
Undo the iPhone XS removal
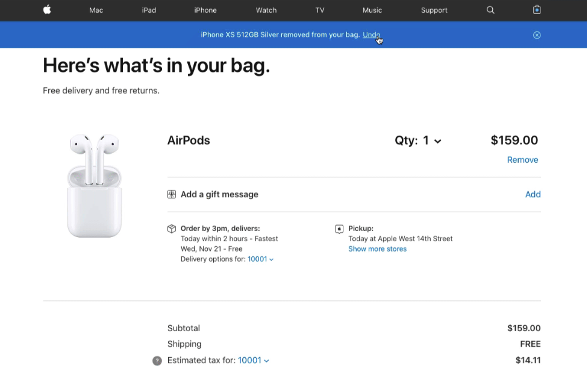(x=371, y=35)
